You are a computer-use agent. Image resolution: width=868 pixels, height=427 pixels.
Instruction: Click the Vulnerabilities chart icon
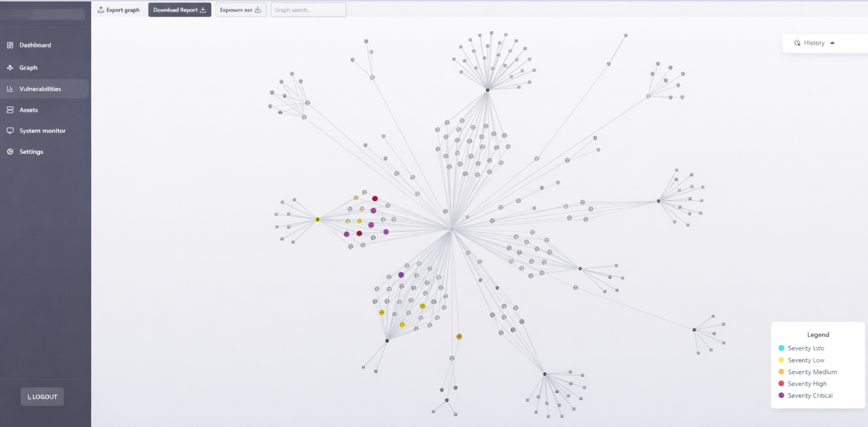tap(10, 89)
